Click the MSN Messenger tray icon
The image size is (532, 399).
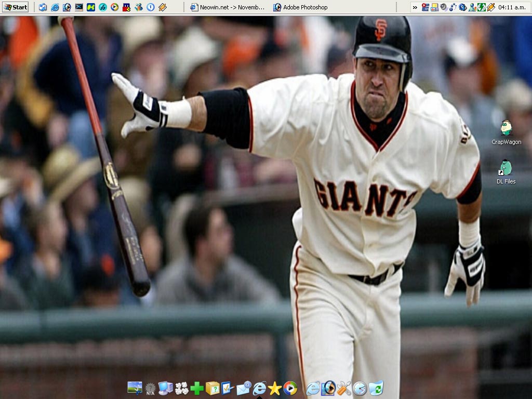point(472,7)
